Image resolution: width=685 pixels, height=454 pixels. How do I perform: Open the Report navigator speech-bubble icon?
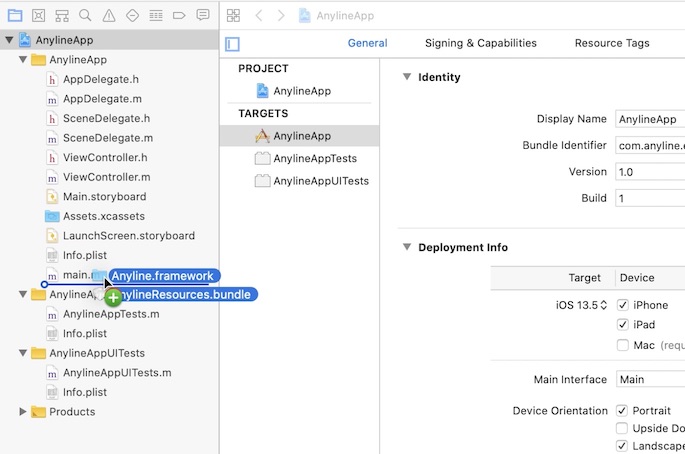203,15
